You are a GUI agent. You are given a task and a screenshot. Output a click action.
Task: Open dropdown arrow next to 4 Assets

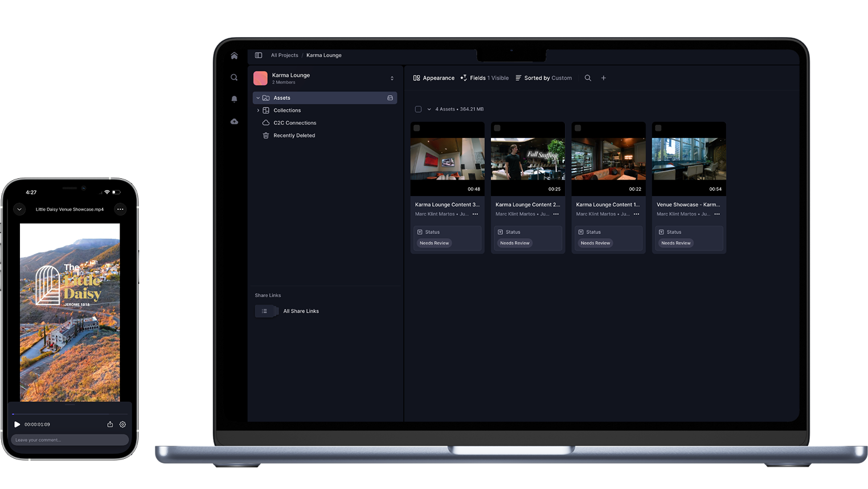(x=429, y=109)
